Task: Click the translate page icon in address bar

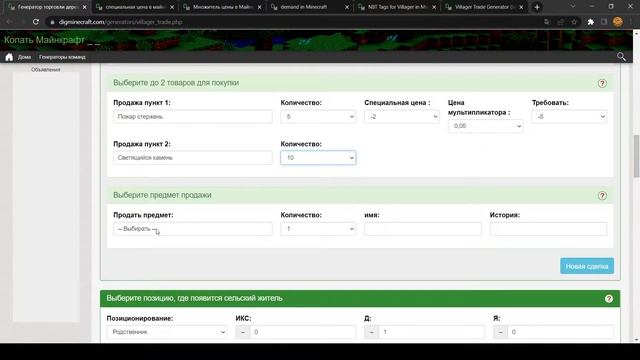Action: click(x=547, y=22)
